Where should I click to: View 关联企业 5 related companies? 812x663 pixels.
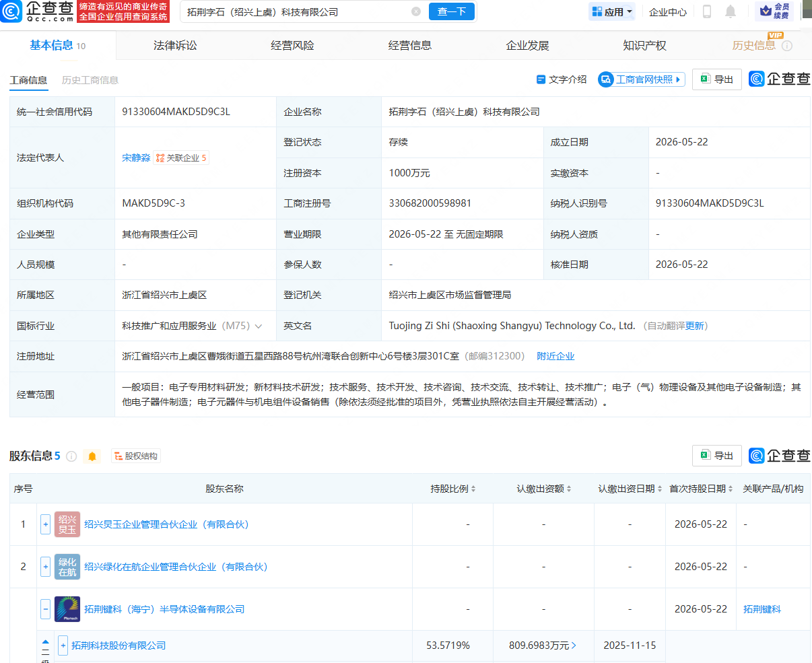(181, 158)
